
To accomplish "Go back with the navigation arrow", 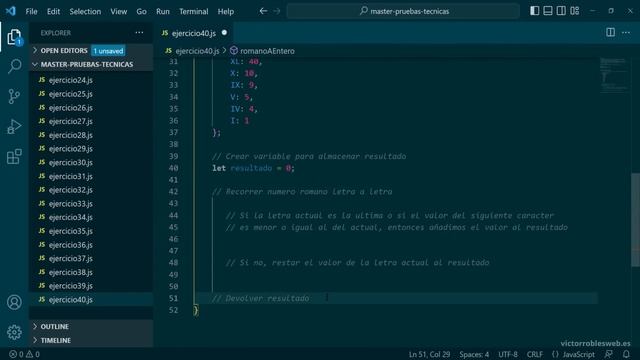I will tap(263, 11).
